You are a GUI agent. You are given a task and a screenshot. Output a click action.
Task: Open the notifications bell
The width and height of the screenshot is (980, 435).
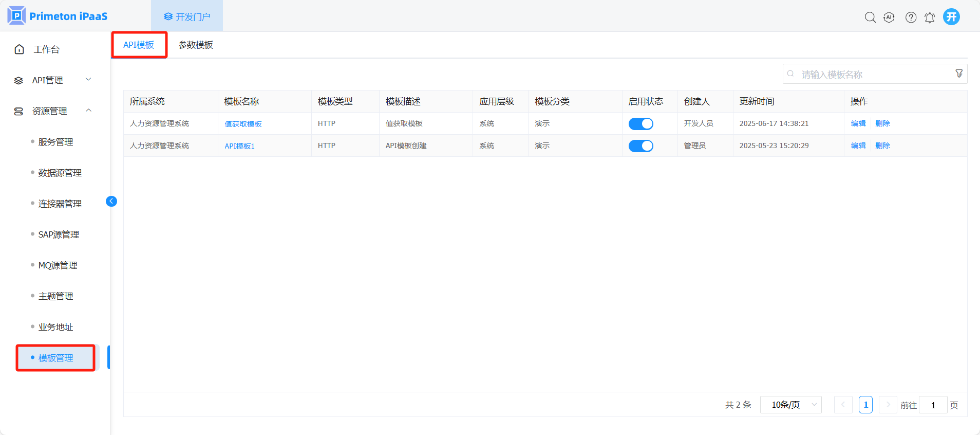(930, 18)
